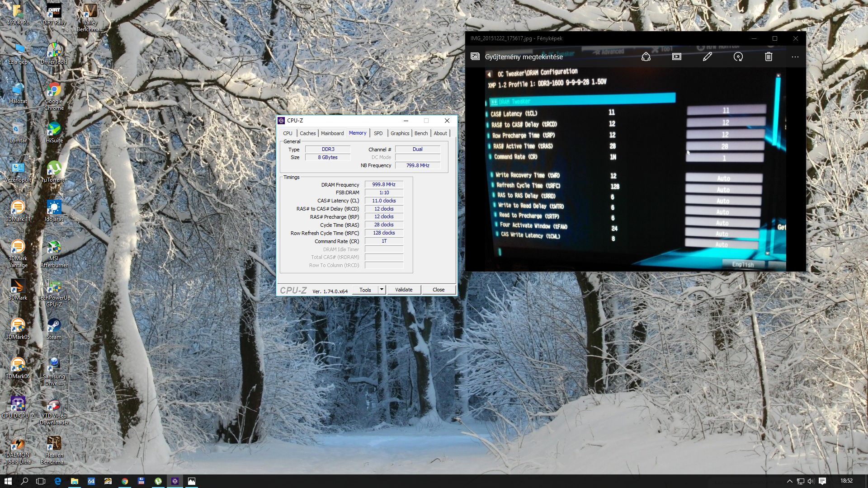
Task: Open File Explorer from the taskbar
Action: pos(74,481)
